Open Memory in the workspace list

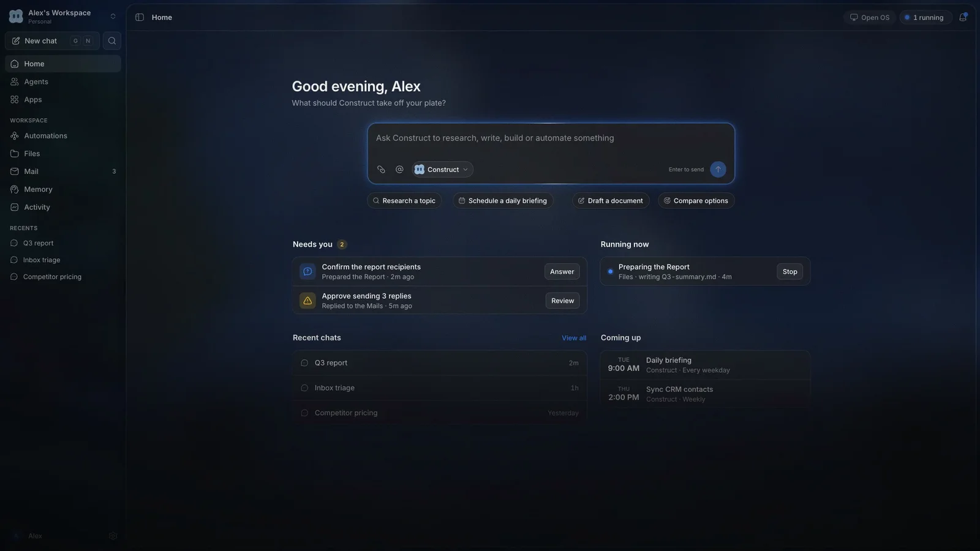[63, 189]
